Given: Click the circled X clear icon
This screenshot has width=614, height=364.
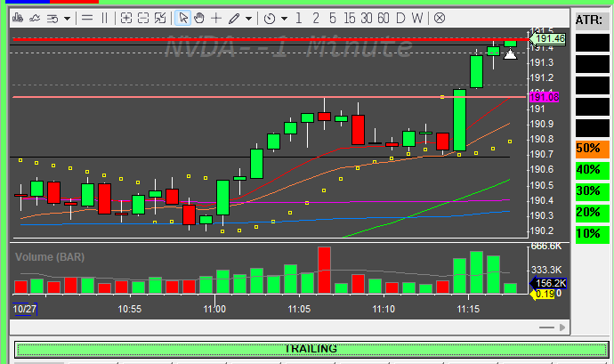Looking at the screenshot, I should (440, 18).
